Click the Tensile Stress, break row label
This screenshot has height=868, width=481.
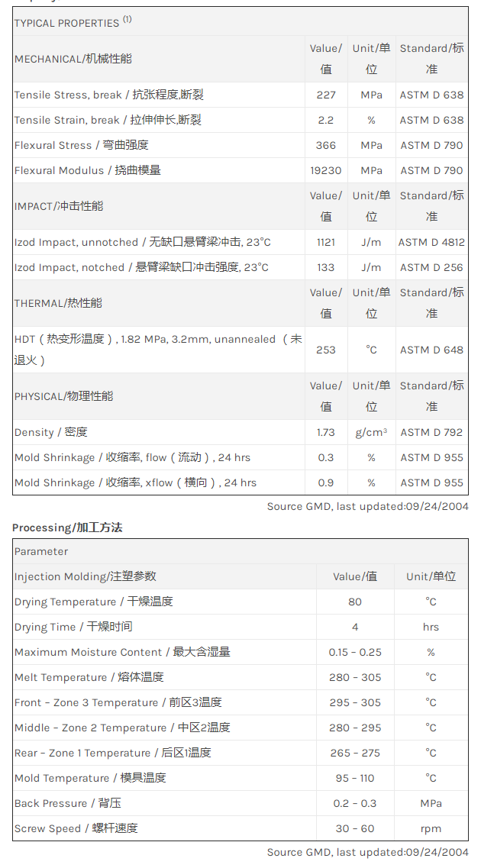click(109, 95)
